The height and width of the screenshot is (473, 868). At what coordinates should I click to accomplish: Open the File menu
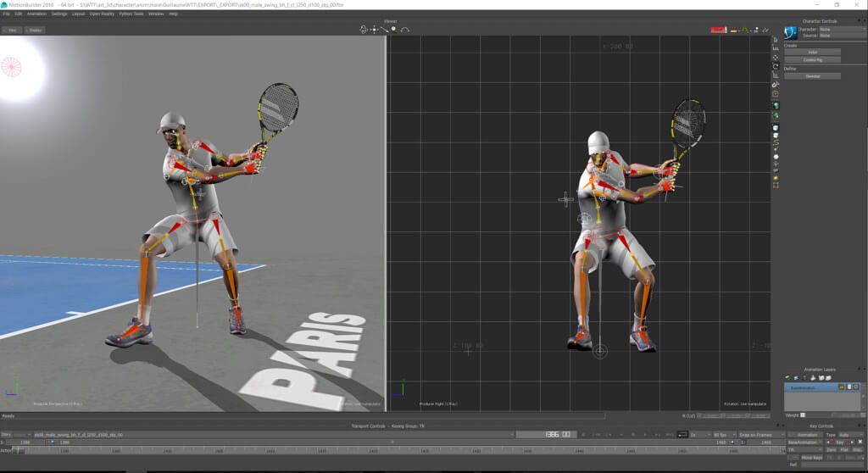click(x=6, y=14)
